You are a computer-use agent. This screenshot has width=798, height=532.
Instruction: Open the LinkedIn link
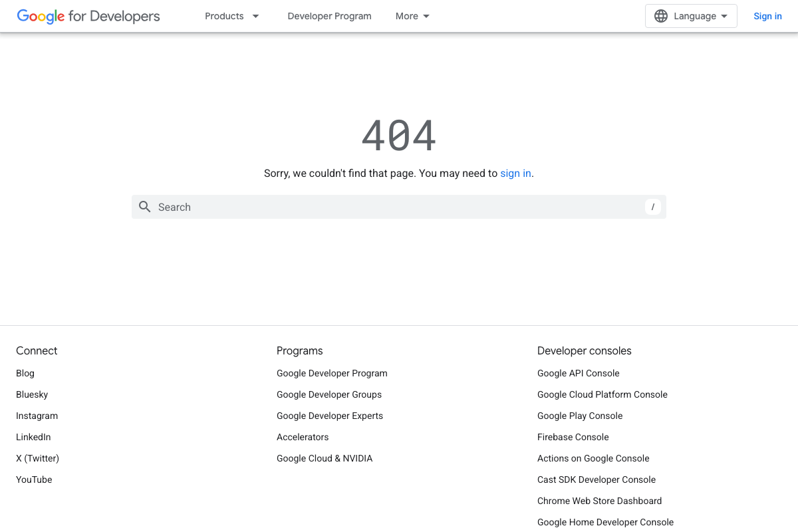[x=33, y=437]
